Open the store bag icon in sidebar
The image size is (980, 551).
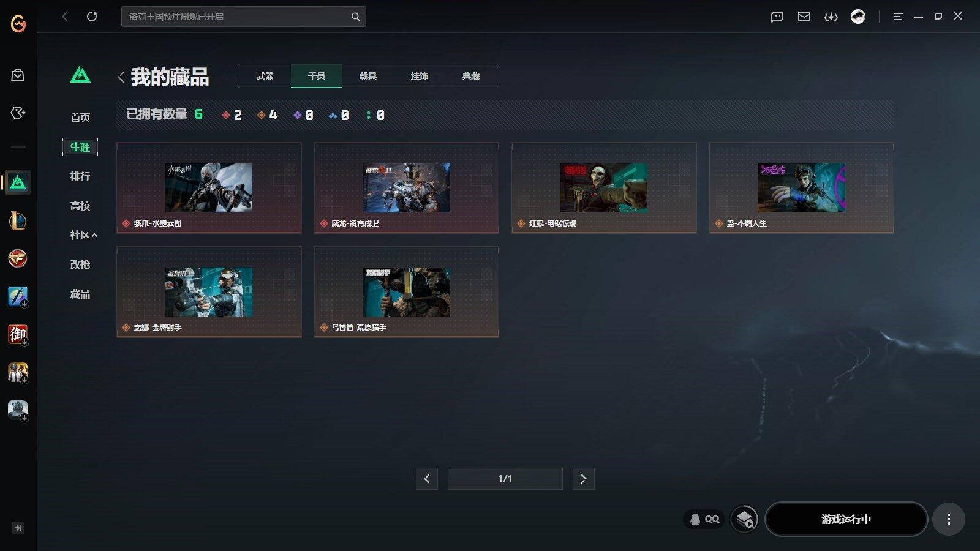point(18,75)
